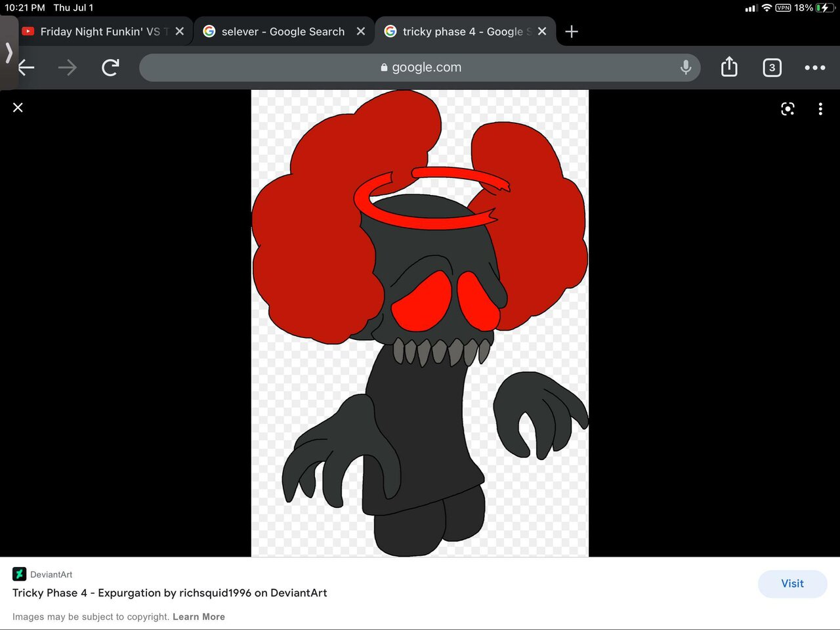The width and height of the screenshot is (840, 630).
Task: Click the DeviantArt logo icon
Action: click(x=19, y=574)
